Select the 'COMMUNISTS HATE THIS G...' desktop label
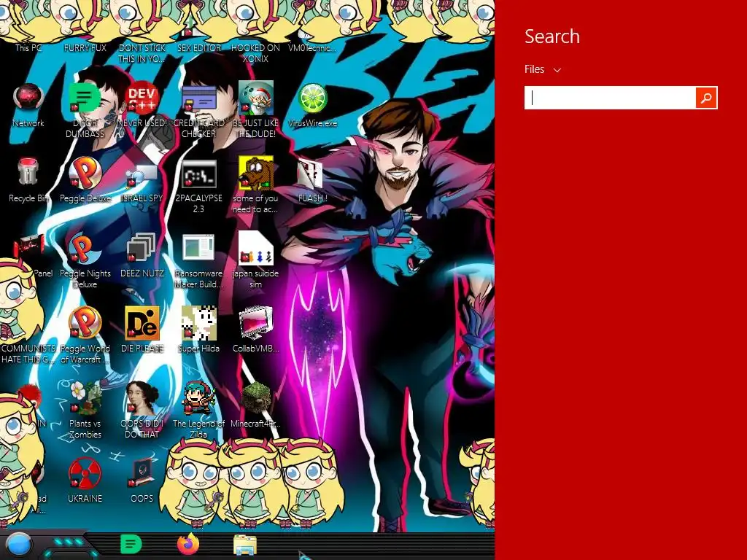The width and height of the screenshot is (747, 560). (28, 354)
